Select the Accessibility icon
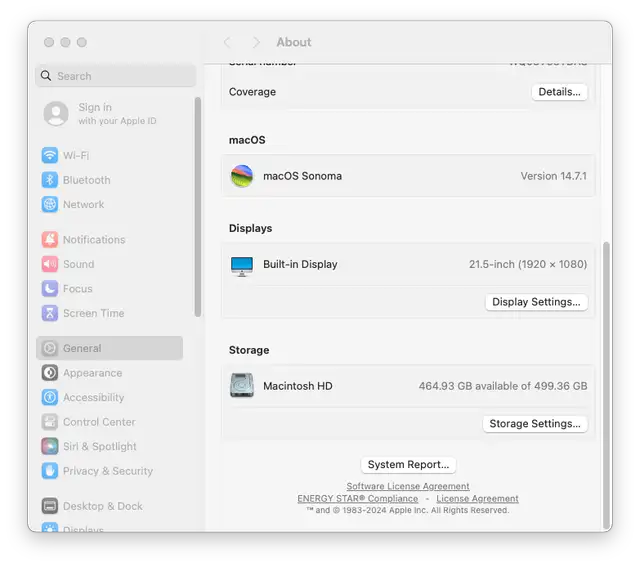The width and height of the screenshot is (640, 566). tap(50, 397)
